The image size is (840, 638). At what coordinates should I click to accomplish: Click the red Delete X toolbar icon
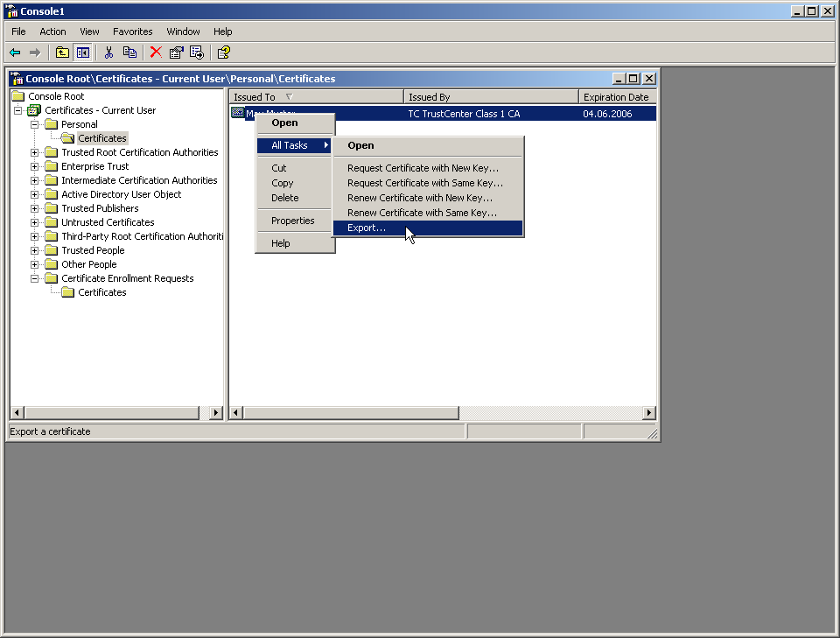[156, 53]
